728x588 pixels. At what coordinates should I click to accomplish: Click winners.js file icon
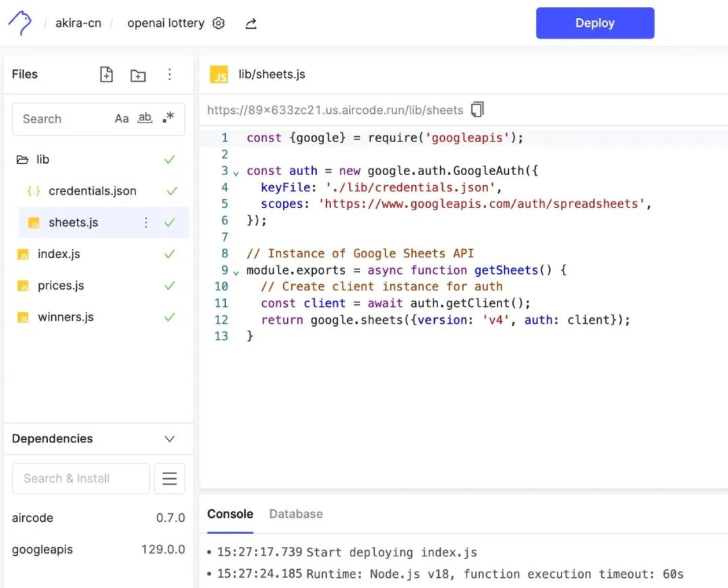(x=23, y=317)
